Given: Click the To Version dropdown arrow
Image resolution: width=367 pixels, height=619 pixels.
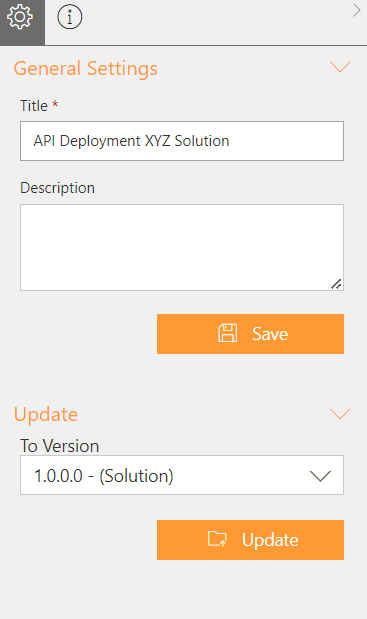Looking at the screenshot, I should (x=320, y=476).
